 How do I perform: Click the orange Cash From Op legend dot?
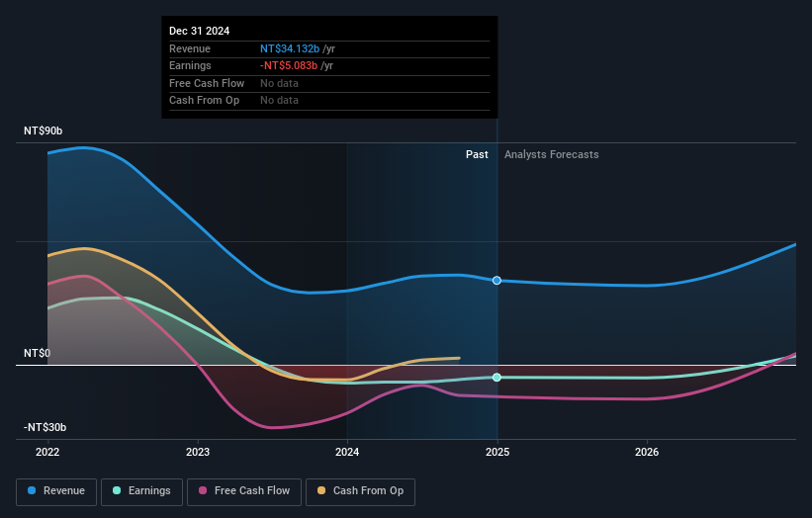321,490
